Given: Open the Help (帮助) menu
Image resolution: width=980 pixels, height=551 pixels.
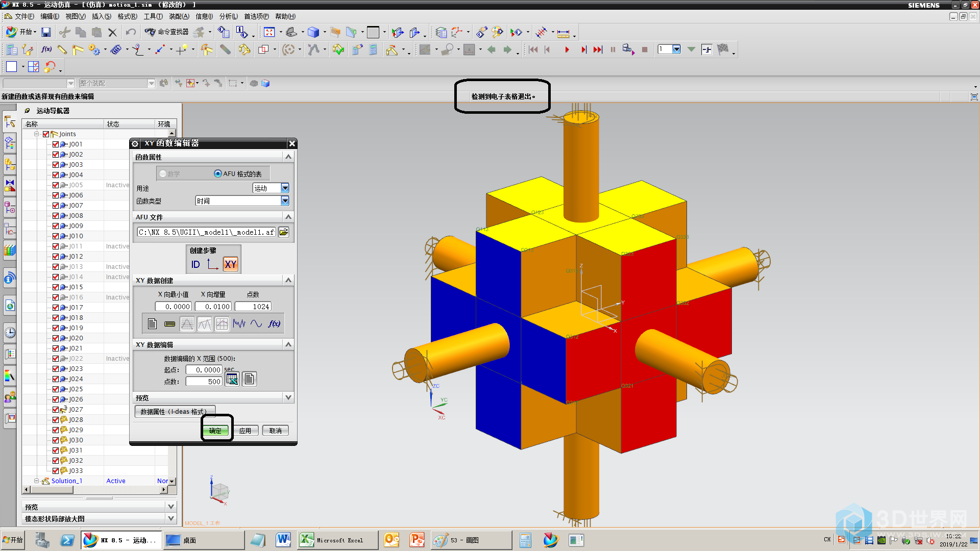Looking at the screenshot, I should tap(285, 16).
